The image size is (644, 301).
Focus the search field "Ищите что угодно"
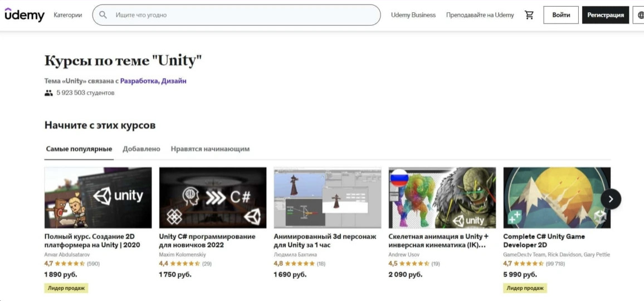tap(237, 15)
